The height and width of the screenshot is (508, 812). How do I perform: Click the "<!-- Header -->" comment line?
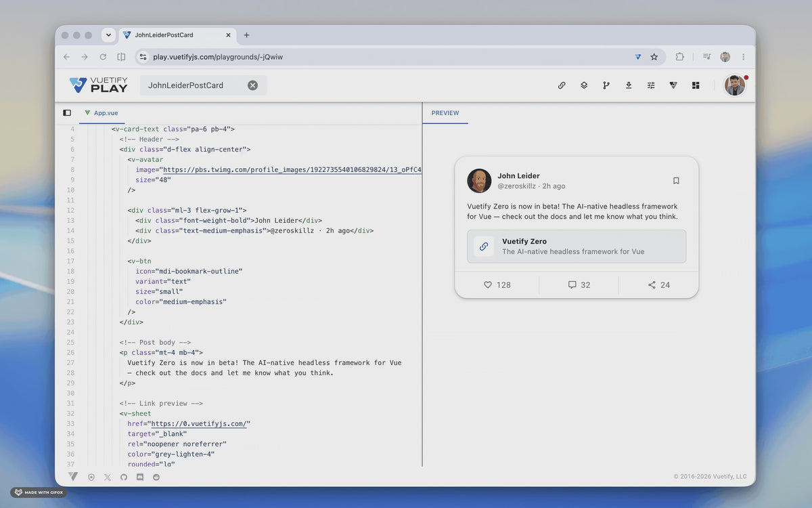click(150, 140)
